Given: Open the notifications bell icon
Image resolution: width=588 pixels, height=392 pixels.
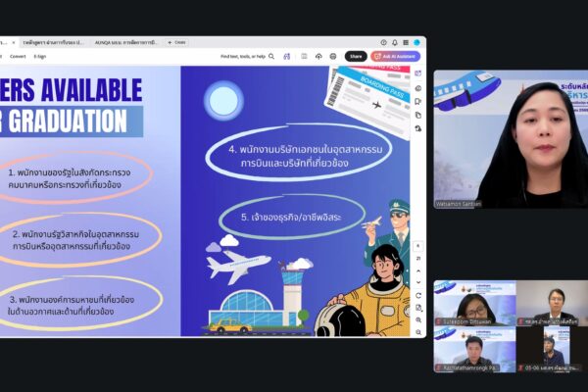Looking at the screenshot, I should (x=395, y=42).
